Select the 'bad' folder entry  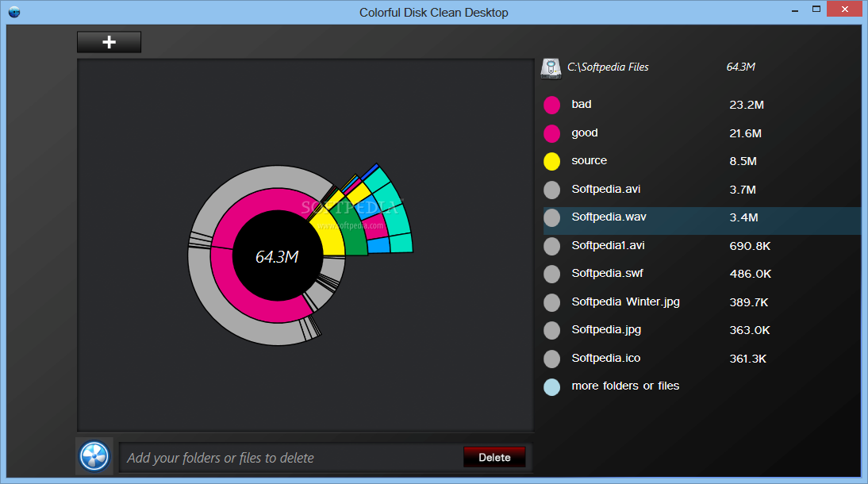[x=582, y=104]
